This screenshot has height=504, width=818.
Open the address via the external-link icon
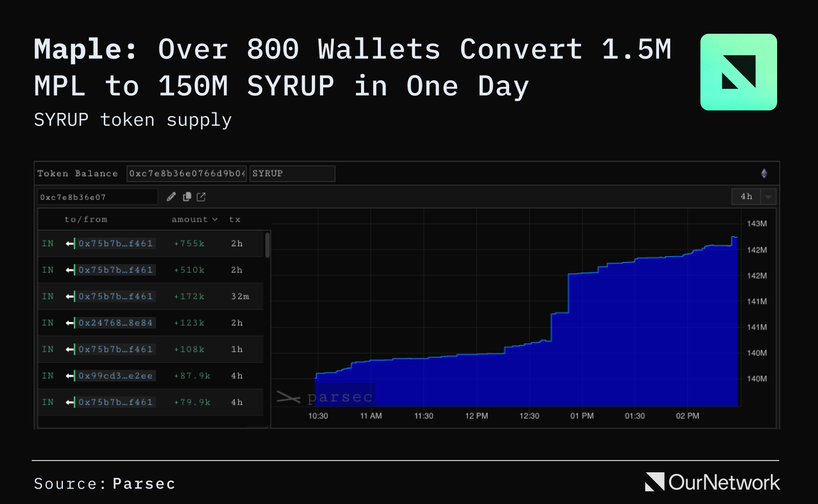pyautogui.click(x=201, y=197)
